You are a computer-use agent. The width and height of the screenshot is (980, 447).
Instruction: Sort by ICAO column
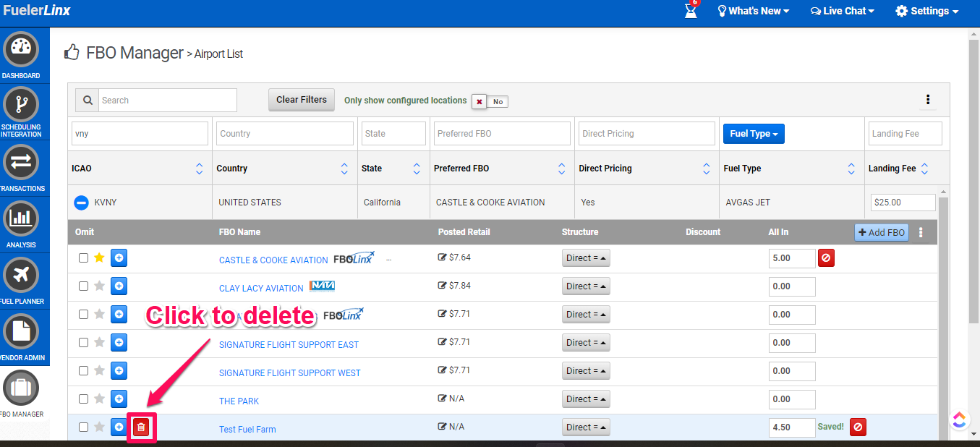pos(200,169)
